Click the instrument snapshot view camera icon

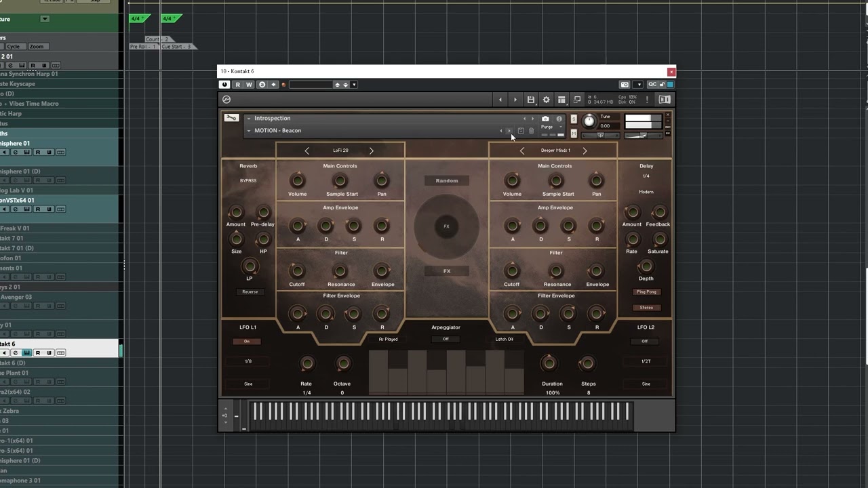point(545,119)
